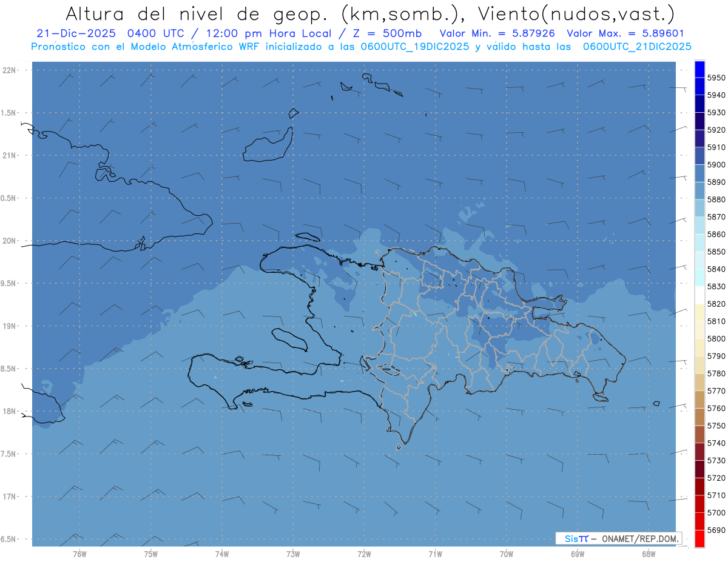
Task: Click the '21N' latitude label
Action: pos(9,155)
